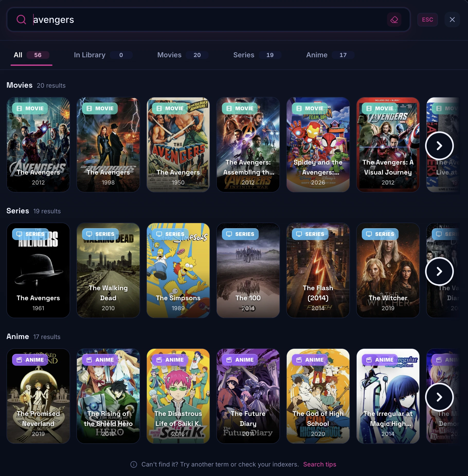Click ANIME badge on The Irregular card
The height and width of the screenshot is (476, 468).
tap(380, 360)
